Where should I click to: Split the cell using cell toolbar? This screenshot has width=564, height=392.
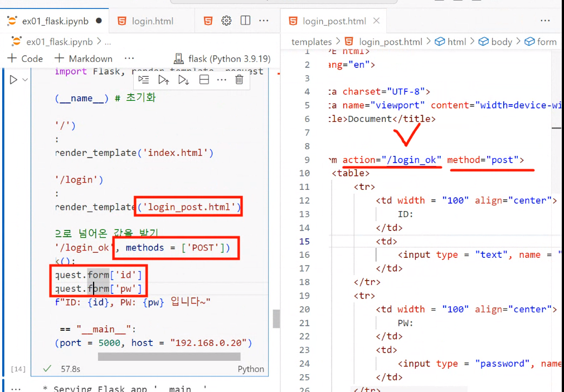pyautogui.click(x=204, y=80)
